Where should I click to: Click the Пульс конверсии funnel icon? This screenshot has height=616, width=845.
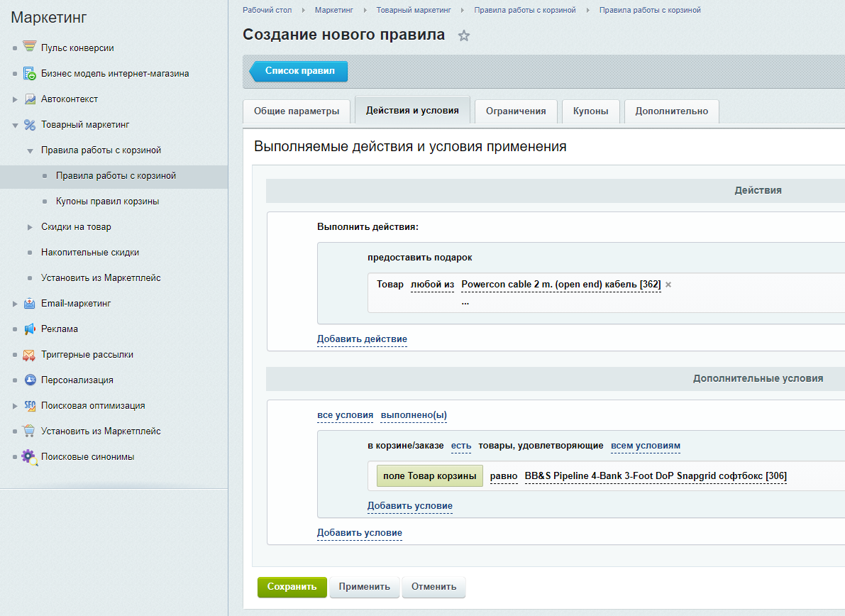[x=29, y=48]
